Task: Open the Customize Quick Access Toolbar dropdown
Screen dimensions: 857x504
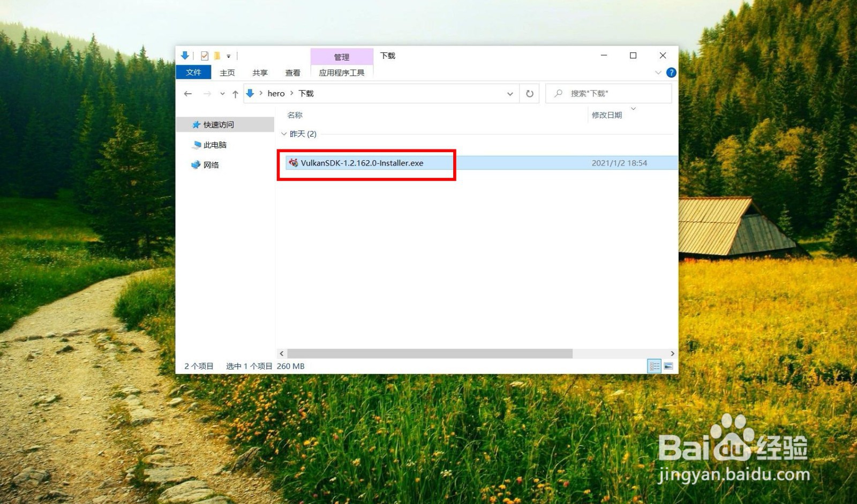Action: pos(229,56)
